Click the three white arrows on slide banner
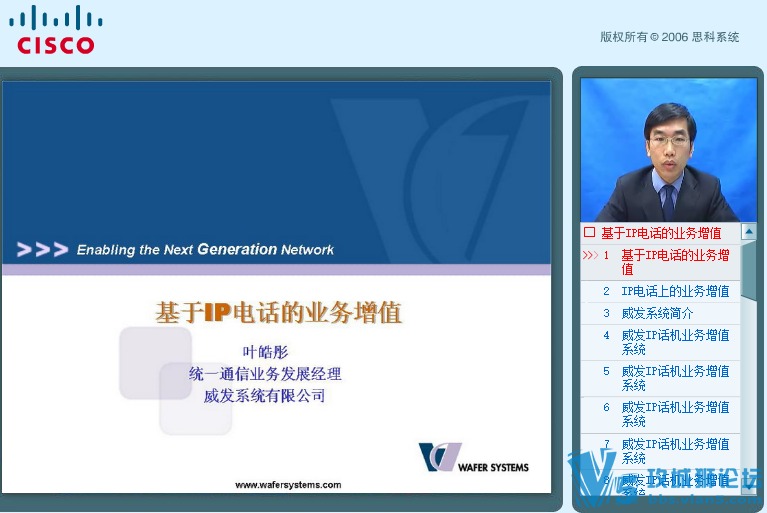The width and height of the screenshot is (767, 513). [x=43, y=249]
